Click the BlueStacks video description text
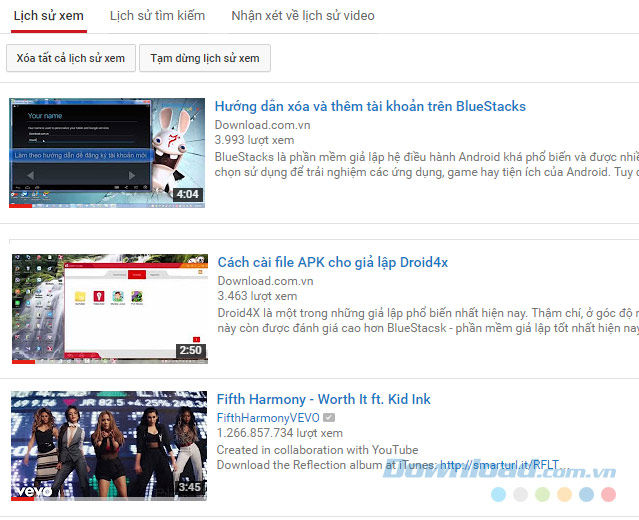The image size is (639, 520). tap(427, 165)
